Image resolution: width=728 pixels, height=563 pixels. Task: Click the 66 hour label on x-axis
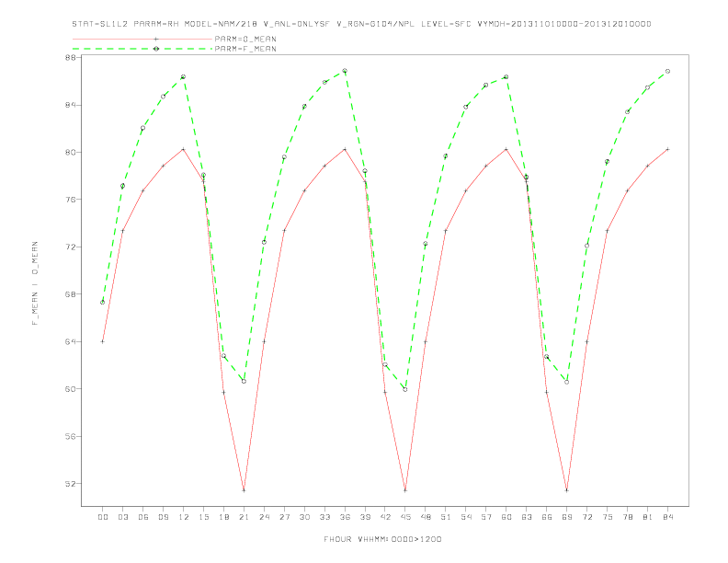point(547,517)
